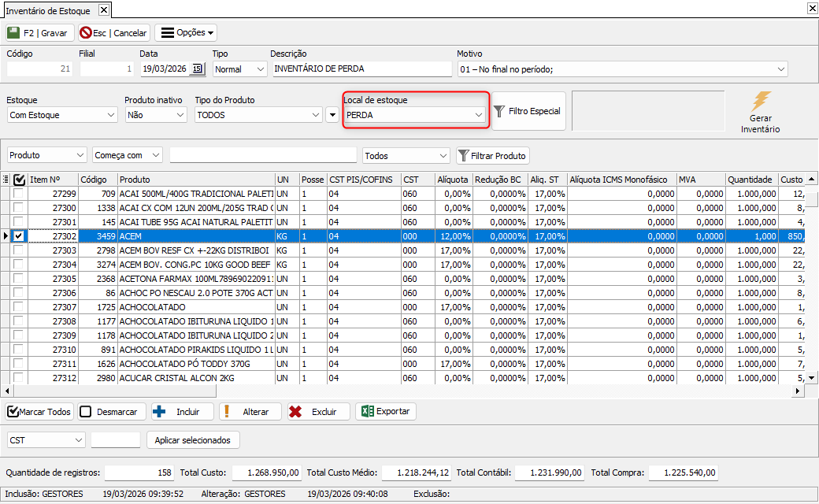The height and width of the screenshot is (504, 819).
Task: Open the calendar picker beside the date
Action: pyautogui.click(x=197, y=69)
